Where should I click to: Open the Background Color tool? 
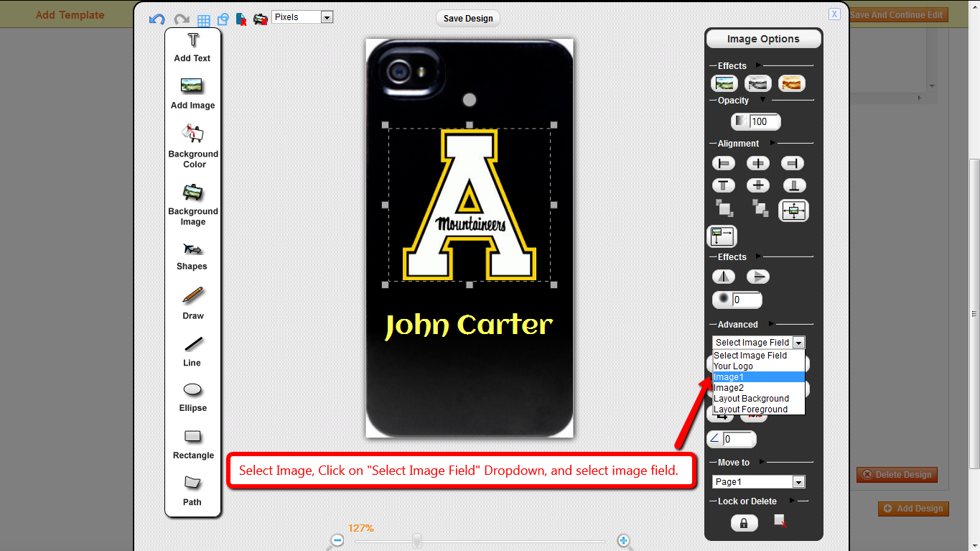click(x=193, y=146)
